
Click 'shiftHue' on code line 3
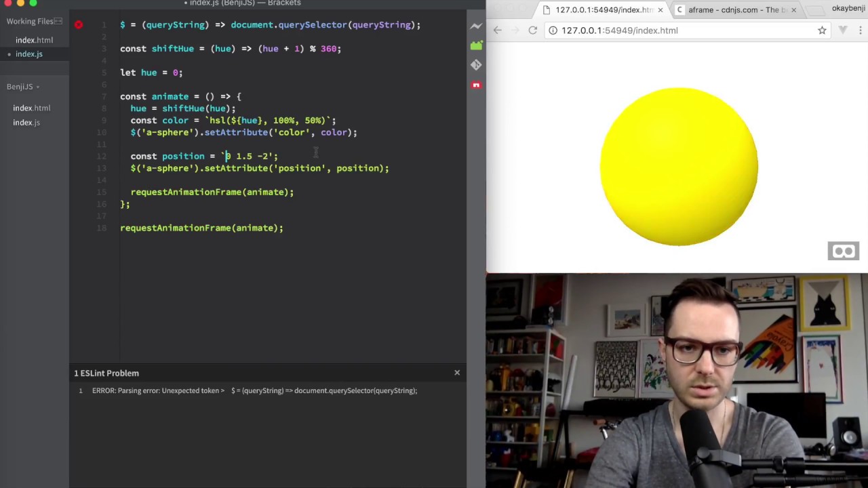click(172, 49)
